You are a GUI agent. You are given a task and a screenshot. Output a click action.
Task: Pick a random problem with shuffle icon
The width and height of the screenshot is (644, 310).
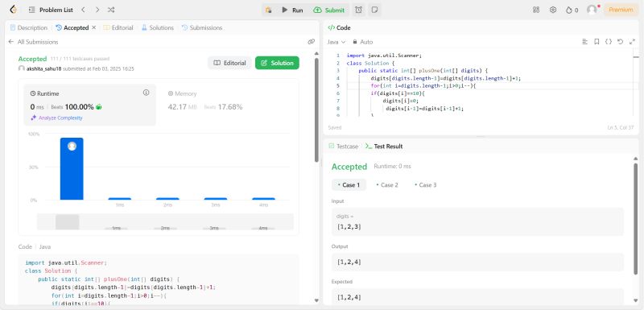(111, 10)
